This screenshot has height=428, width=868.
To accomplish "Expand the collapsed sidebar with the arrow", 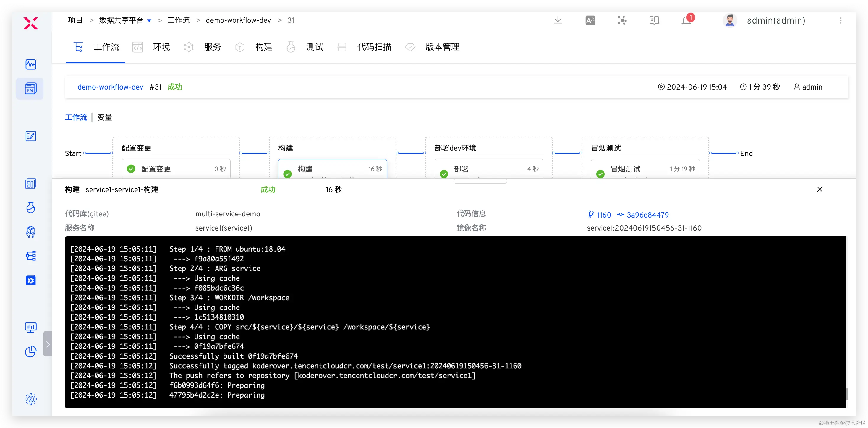I will pyautogui.click(x=48, y=344).
